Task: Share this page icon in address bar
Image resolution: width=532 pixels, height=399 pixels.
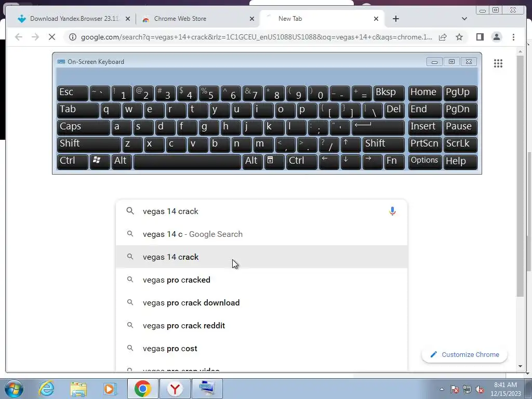Action: pos(443,37)
